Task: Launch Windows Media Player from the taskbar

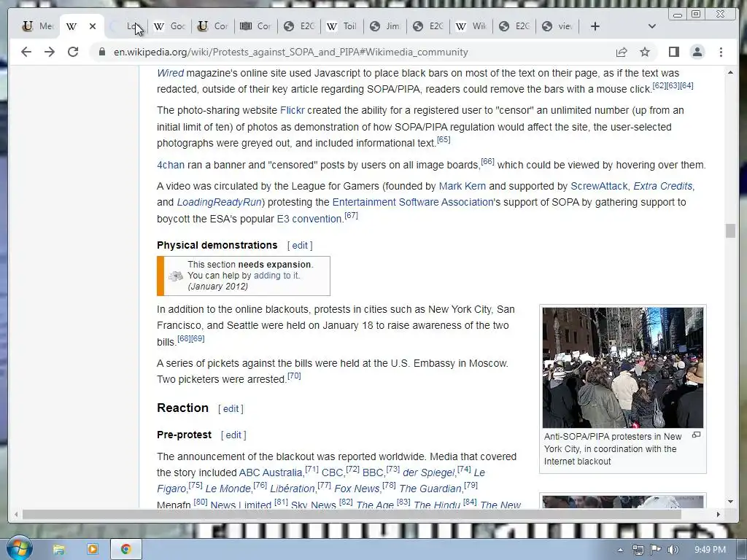Action: pos(93,550)
